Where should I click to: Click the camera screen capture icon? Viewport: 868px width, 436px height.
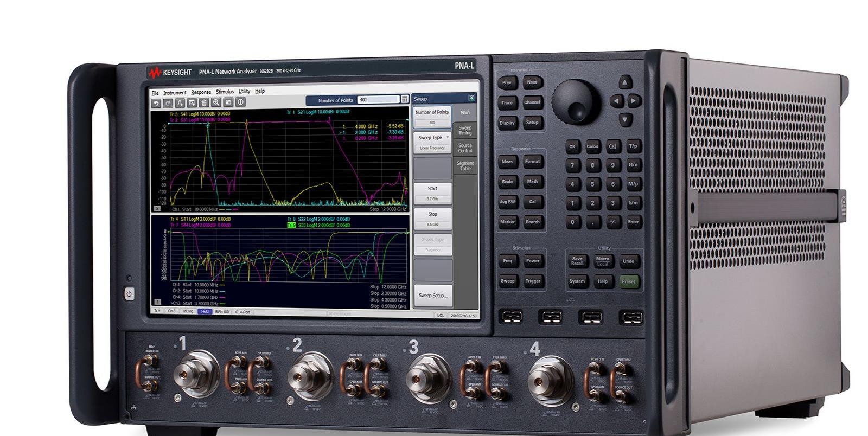[228, 102]
